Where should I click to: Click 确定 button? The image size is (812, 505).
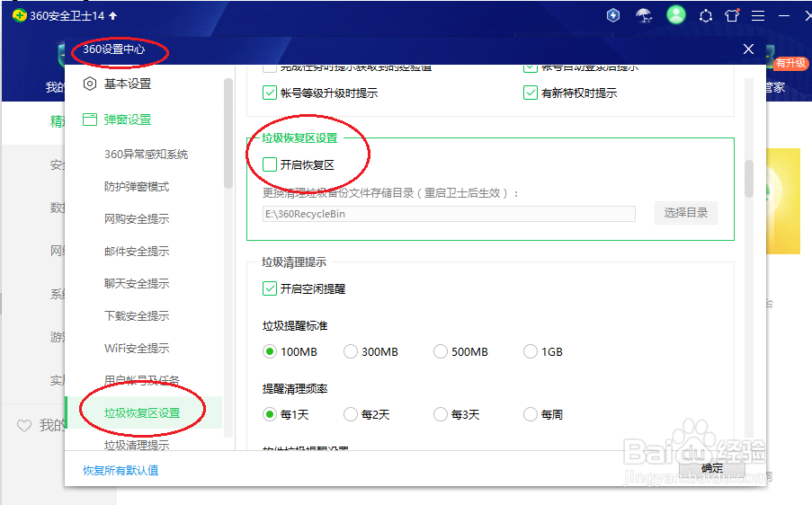[x=712, y=468]
